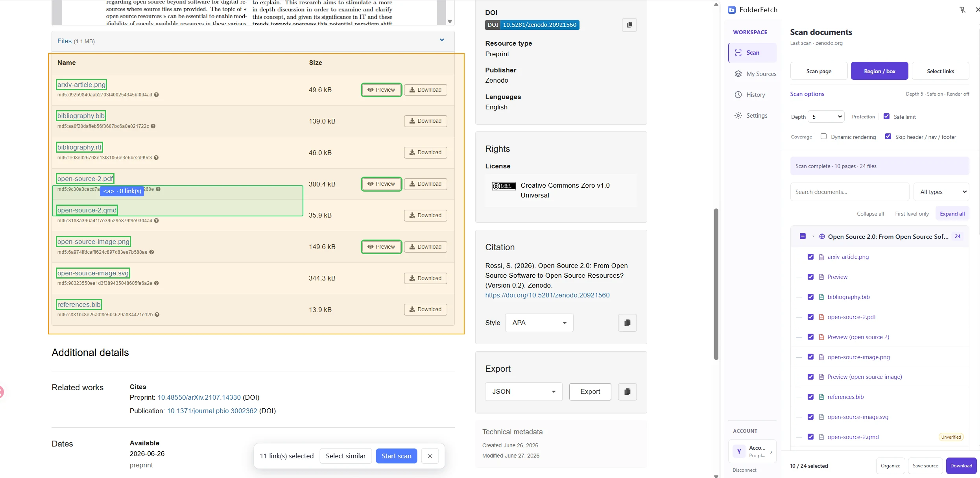Viewport: 980px width, 478px height.
Task: Copy the DOI with the clipboard icon
Action: pos(629,25)
